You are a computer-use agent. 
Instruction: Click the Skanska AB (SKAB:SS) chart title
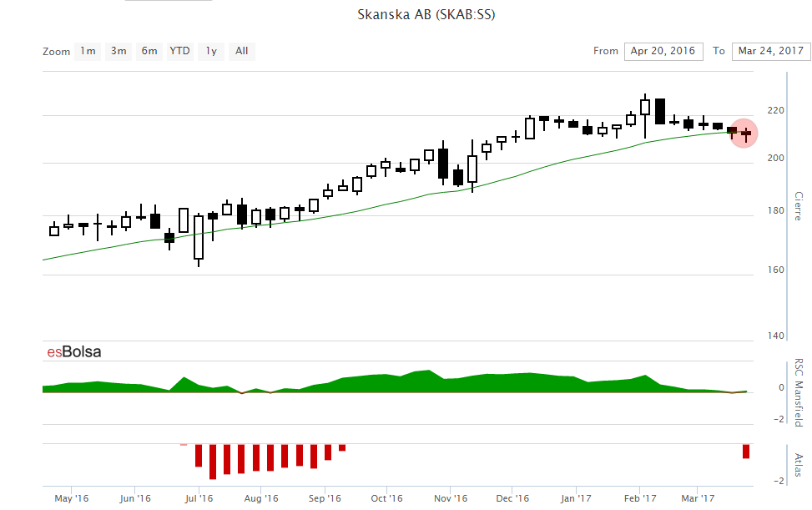coord(426,14)
